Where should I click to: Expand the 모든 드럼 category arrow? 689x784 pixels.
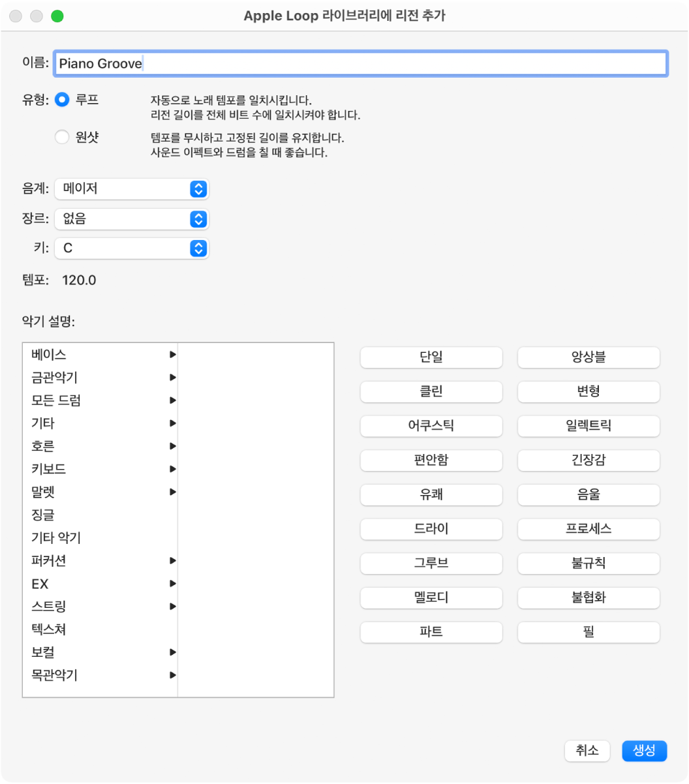coord(173,400)
